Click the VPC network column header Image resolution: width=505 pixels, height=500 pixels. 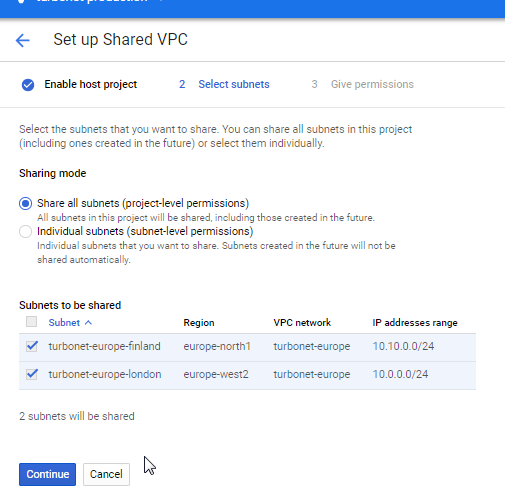pyautogui.click(x=302, y=323)
